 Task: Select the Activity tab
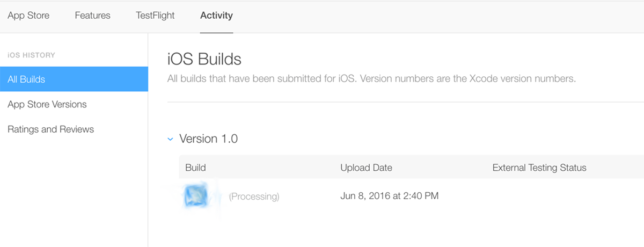tap(216, 16)
